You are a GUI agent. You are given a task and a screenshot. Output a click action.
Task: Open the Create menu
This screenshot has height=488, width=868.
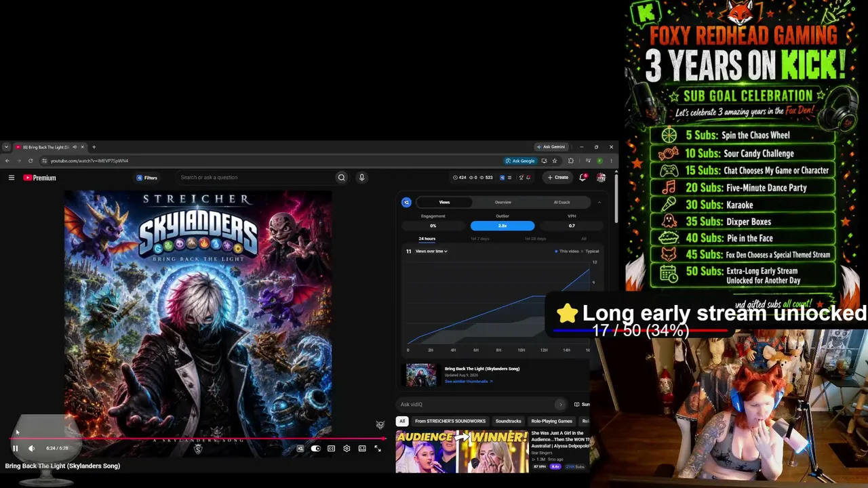click(558, 178)
